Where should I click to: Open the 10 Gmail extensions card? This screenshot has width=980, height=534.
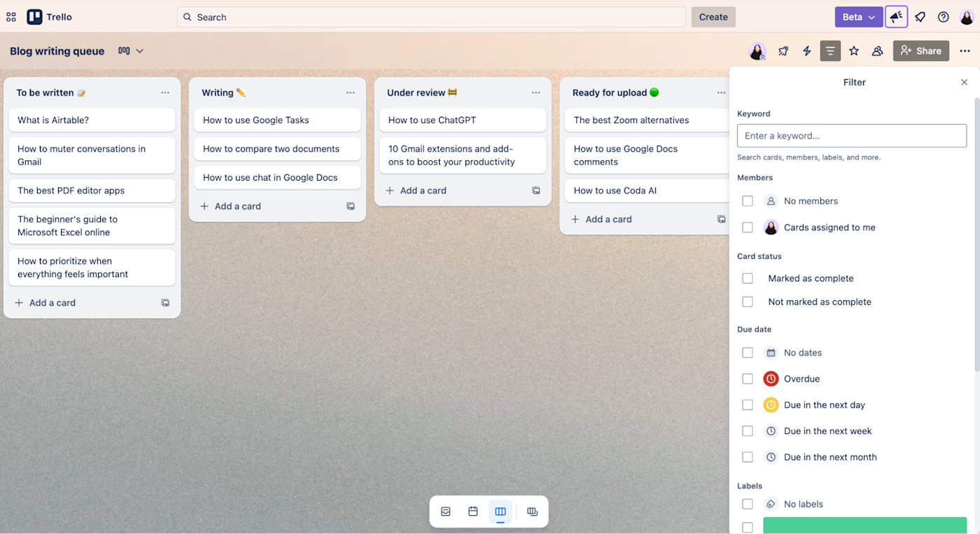coord(463,155)
